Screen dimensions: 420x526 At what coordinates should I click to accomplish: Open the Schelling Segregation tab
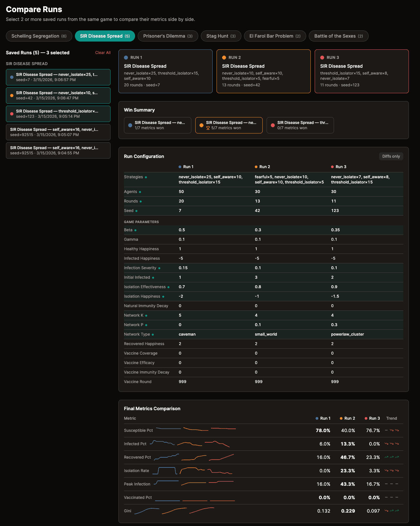coord(39,36)
